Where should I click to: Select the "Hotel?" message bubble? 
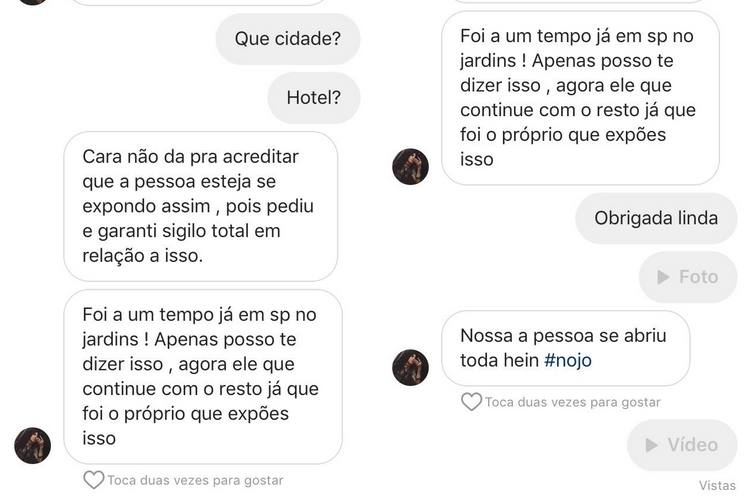tap(313, 98)
